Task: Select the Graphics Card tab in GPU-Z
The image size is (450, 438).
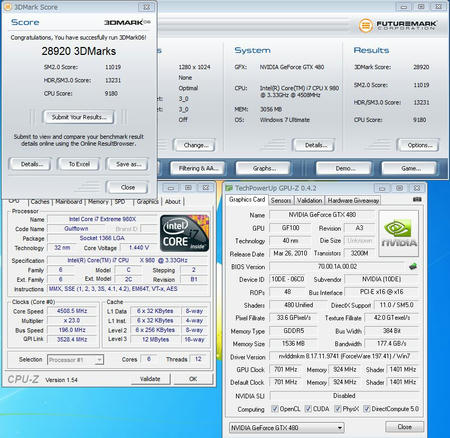Action: (247, 200)
